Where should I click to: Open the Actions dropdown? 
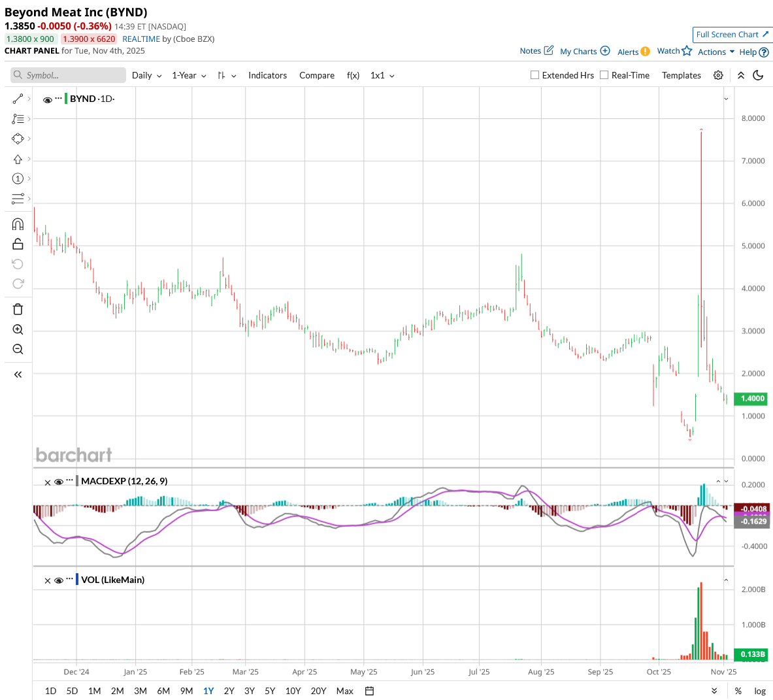715,52
